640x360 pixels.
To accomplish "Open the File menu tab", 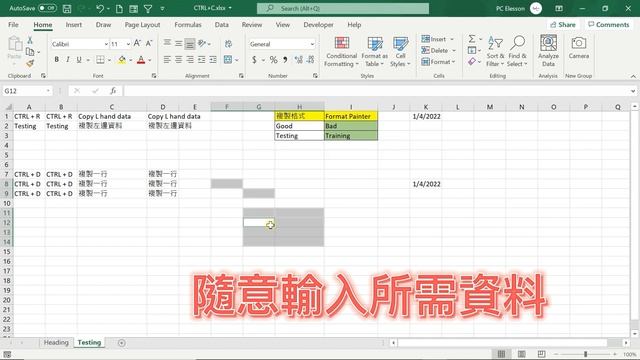I will coord(13,24).
